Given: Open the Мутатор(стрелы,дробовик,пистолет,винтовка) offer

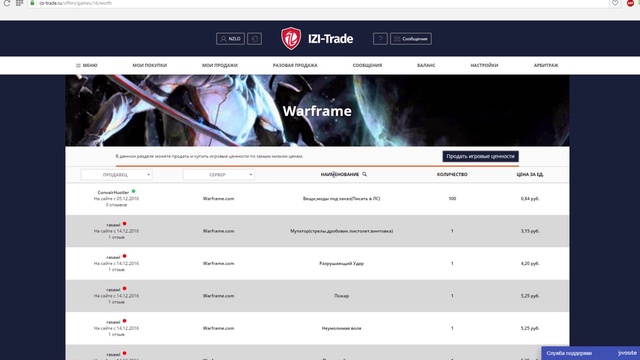Looking at the screenshot, I should click(342, 231).
